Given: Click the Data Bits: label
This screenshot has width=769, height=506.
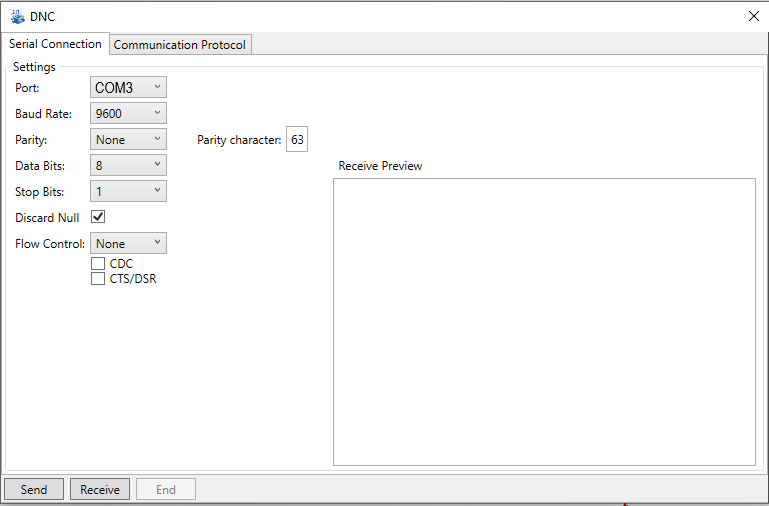Looking at the screenshot, I should click(x=40, y=166).
